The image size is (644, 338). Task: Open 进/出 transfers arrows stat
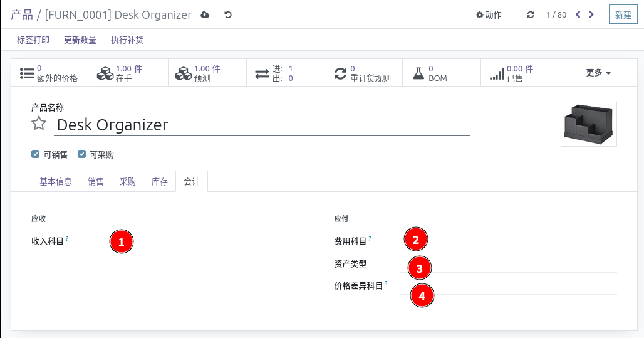pyautogui.click(x=286, y=73)
